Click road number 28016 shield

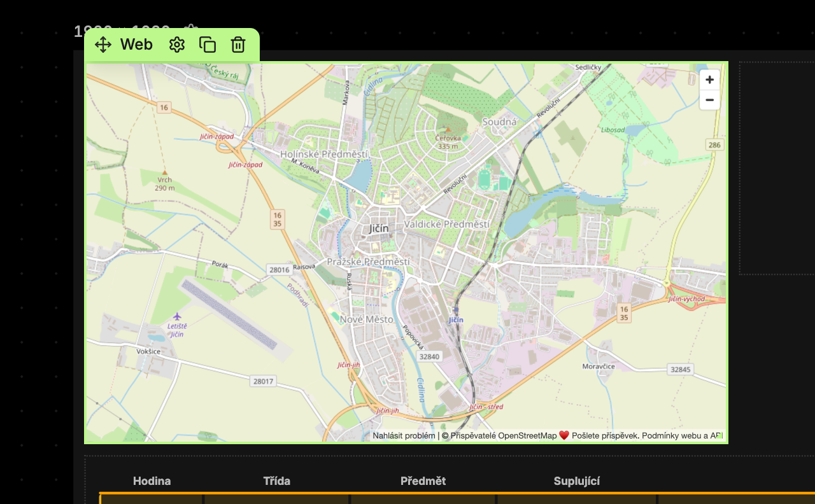tap(279, 270)
